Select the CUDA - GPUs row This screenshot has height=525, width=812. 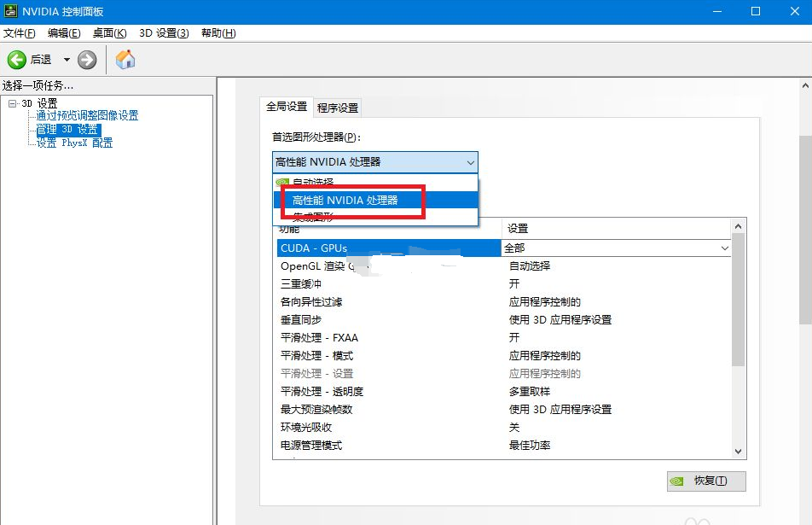(389, 248)
